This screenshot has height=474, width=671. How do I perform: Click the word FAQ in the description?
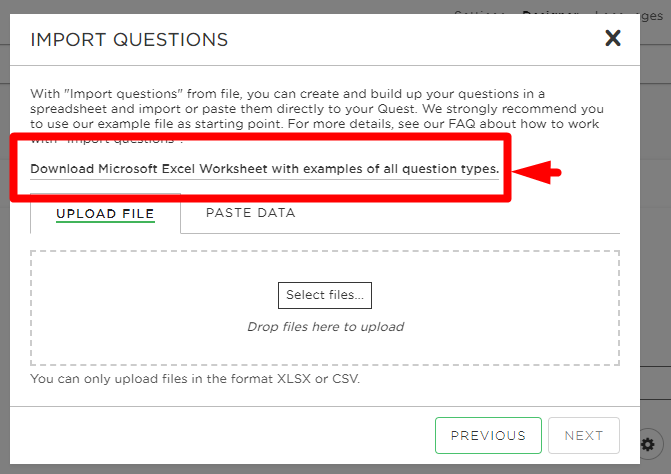[x=462, y=124]
